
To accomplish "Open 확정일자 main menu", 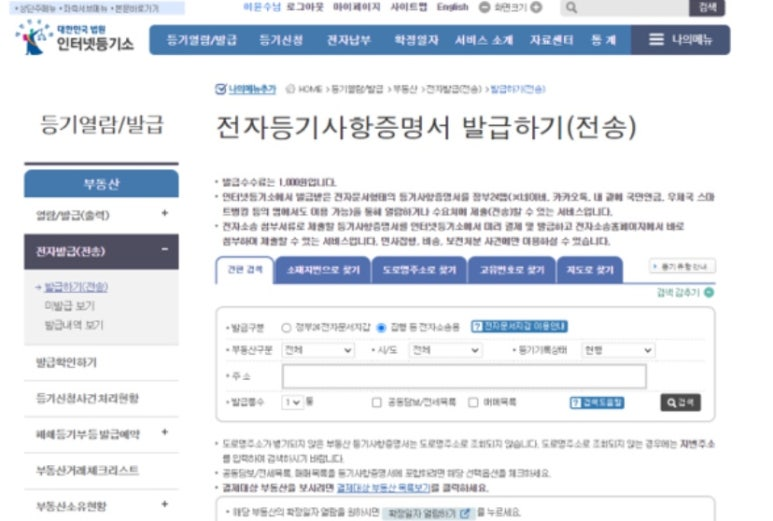I will 417,40.
